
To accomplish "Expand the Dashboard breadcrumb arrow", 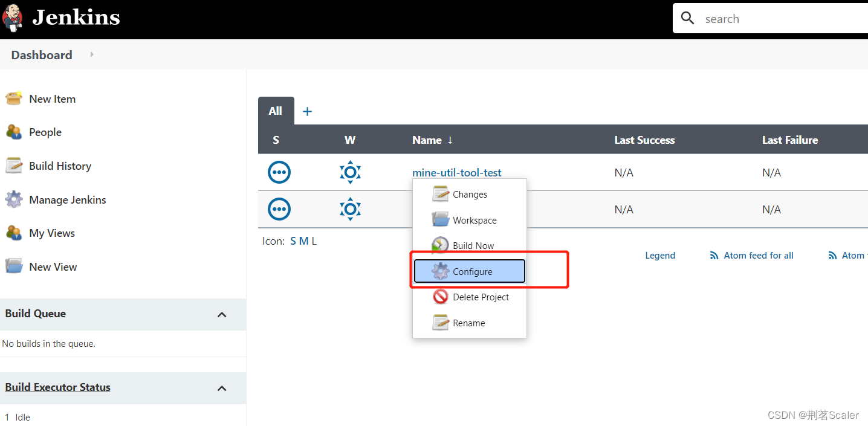I will click(x=92, y=54).
